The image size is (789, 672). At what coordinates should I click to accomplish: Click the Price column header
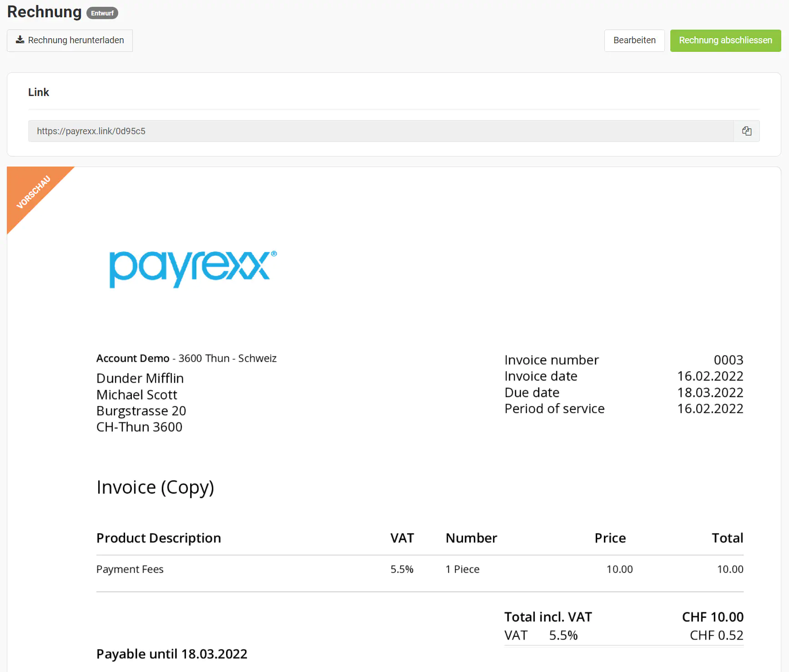pos(610,538)
